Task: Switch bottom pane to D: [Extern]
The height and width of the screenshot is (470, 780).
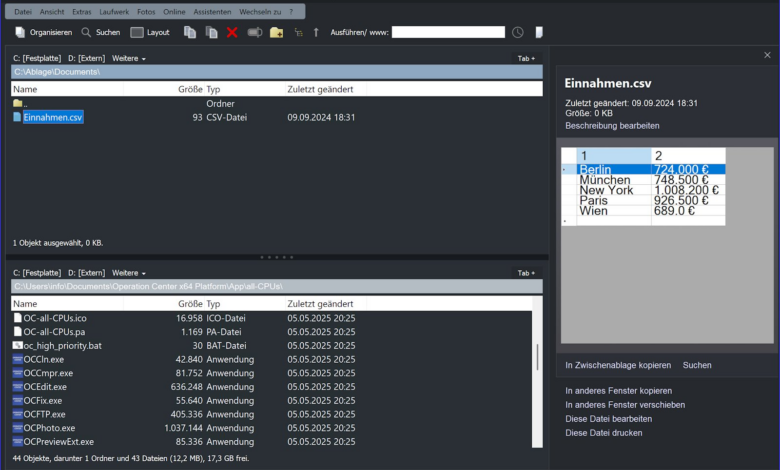Action: point(87,273)
